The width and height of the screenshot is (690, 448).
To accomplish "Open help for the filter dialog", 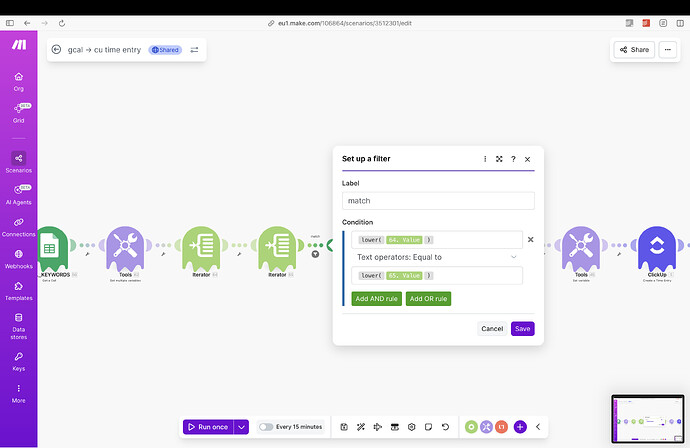I will tap(513, 159).
